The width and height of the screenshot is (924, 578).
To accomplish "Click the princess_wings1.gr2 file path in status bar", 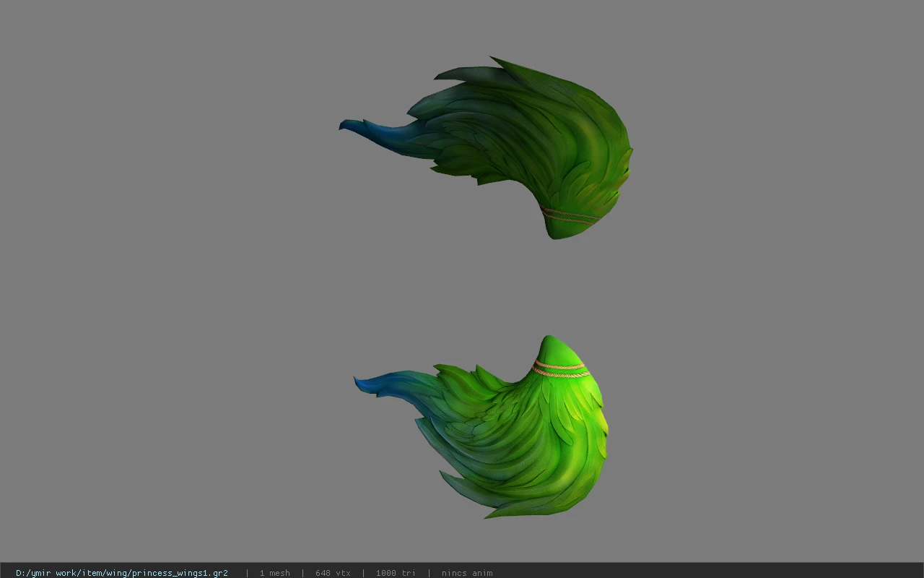I will 122,573.
